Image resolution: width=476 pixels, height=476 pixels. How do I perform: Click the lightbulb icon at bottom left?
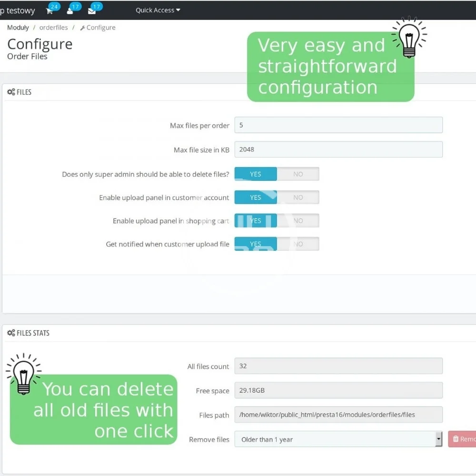click(23, 374)
